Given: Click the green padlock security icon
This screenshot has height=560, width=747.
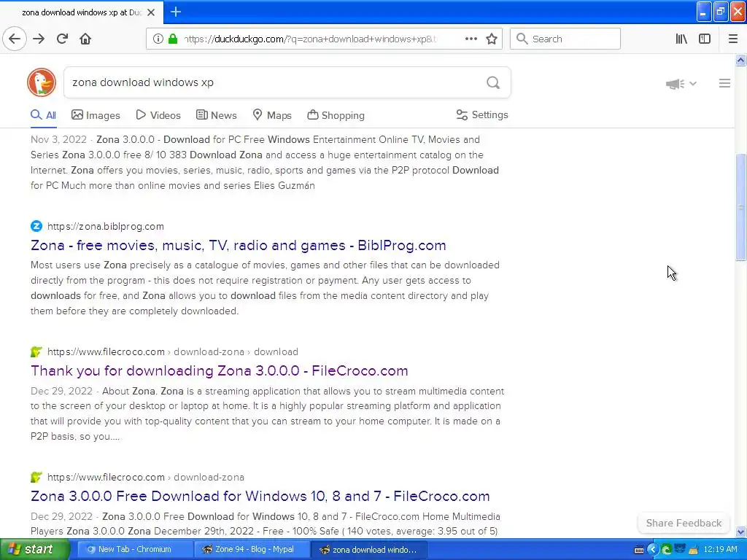Looking at the screenshot, I should pos(172,39).
